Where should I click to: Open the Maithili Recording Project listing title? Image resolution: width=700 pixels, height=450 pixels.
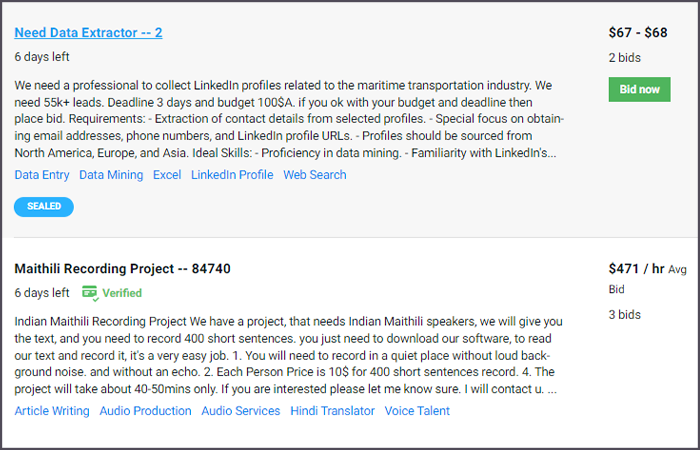pyautogui.click(x=123, y=269)
